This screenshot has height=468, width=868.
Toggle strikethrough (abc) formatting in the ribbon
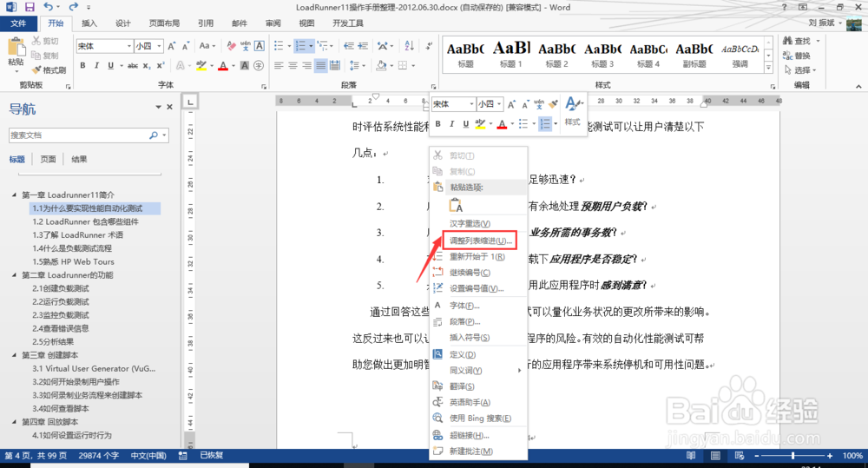point(133,65)
